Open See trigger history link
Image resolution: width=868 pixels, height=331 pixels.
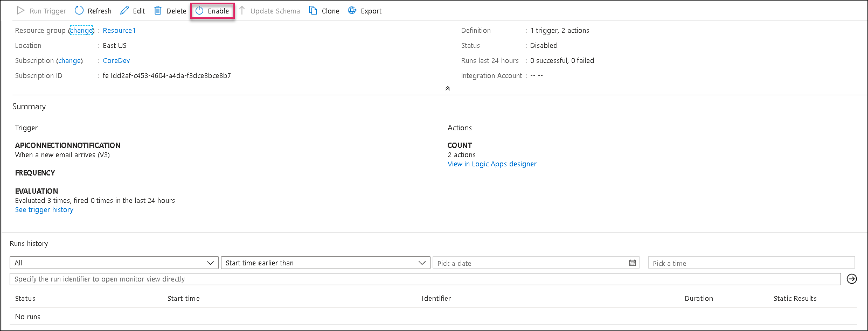point(44,210)
